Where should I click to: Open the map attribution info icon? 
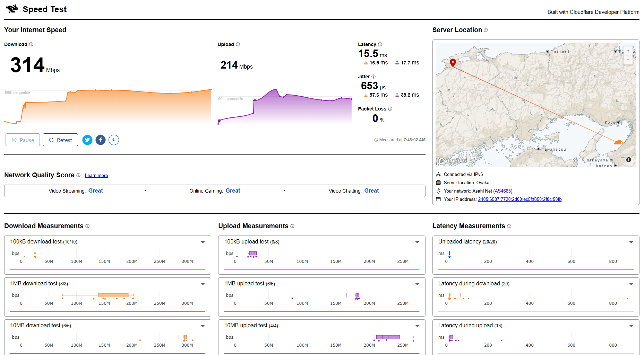click(x=629, y=160)
